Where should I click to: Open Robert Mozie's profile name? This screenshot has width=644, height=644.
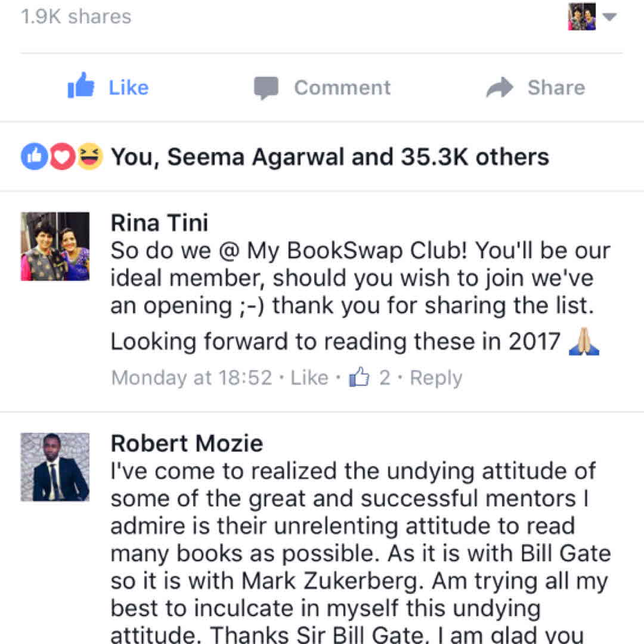pyautogui.click(x=187, y=444)
